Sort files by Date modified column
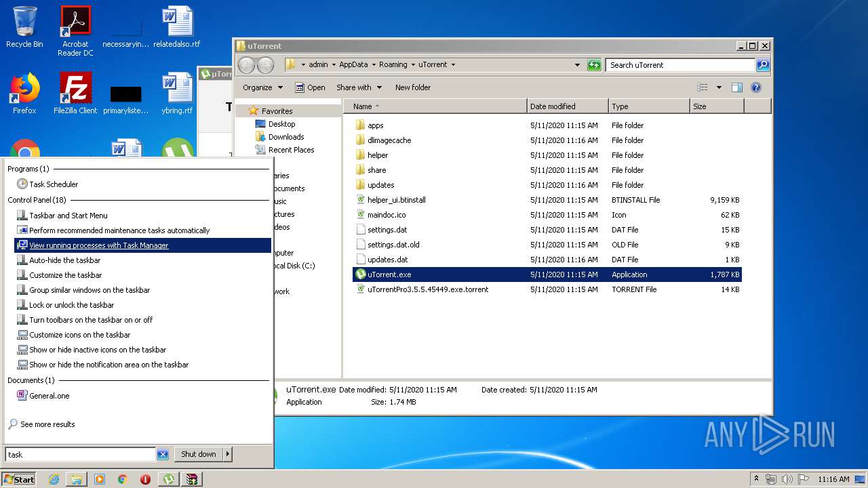The height and width of the screenshot is (488, 868). [x=568, y=106]
